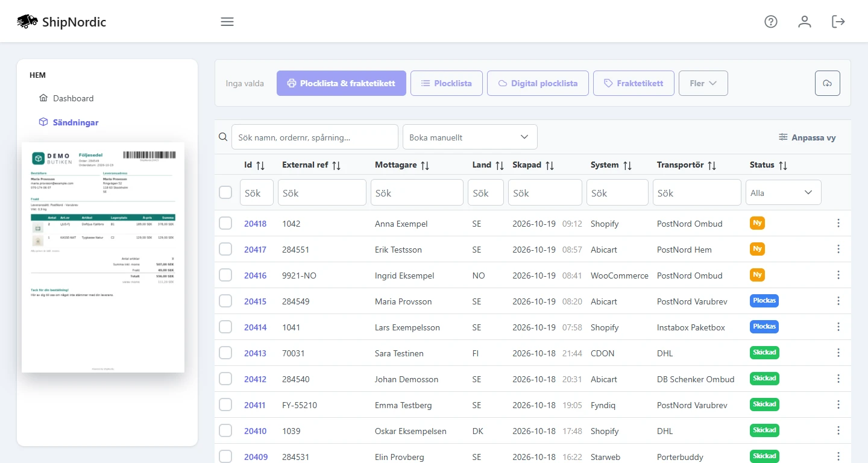The height and width of the screenshot is (463, 868).
Task: Click the search name, ordernr field
Action: (x=315, y=137)
